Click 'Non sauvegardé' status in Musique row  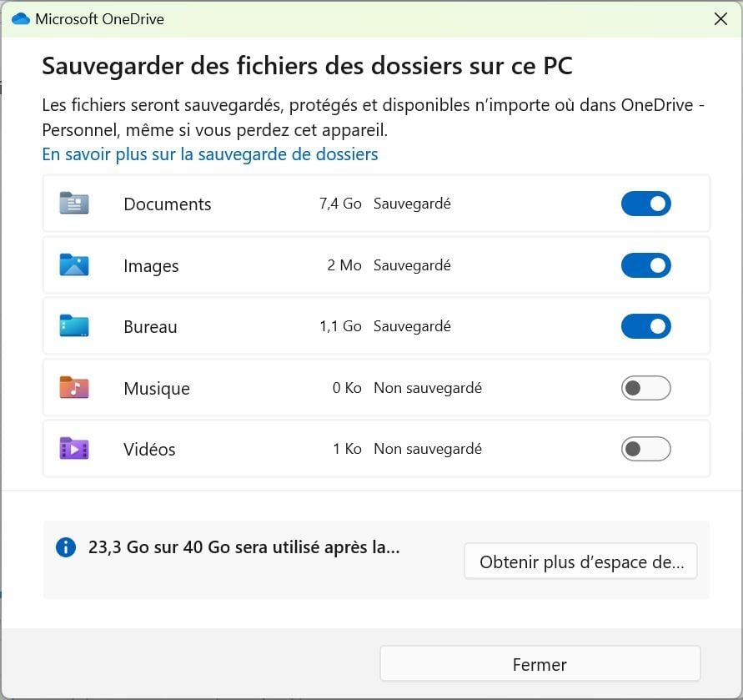(428, 389)
